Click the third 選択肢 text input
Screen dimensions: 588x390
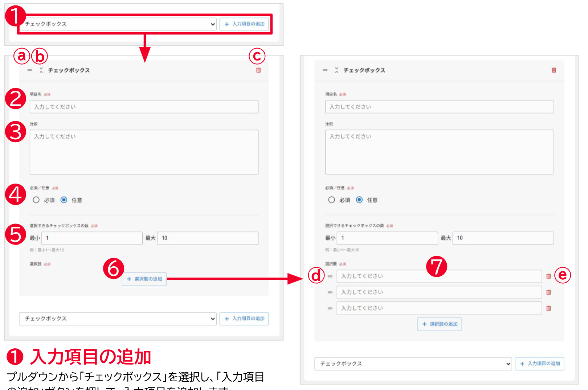439,308
